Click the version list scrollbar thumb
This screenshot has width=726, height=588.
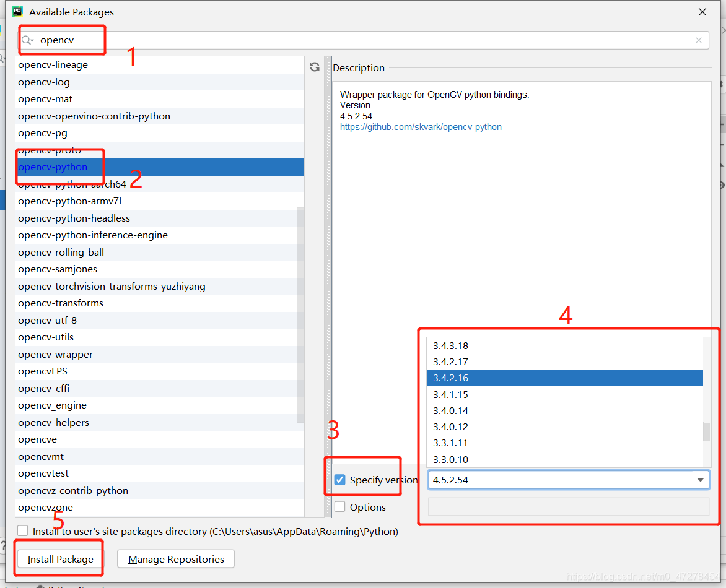pyautogui.click(x=707, y=431)
